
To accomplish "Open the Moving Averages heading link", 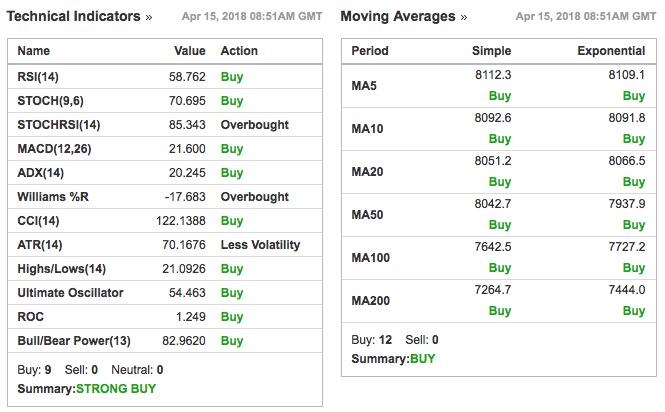I will point(397,17).
